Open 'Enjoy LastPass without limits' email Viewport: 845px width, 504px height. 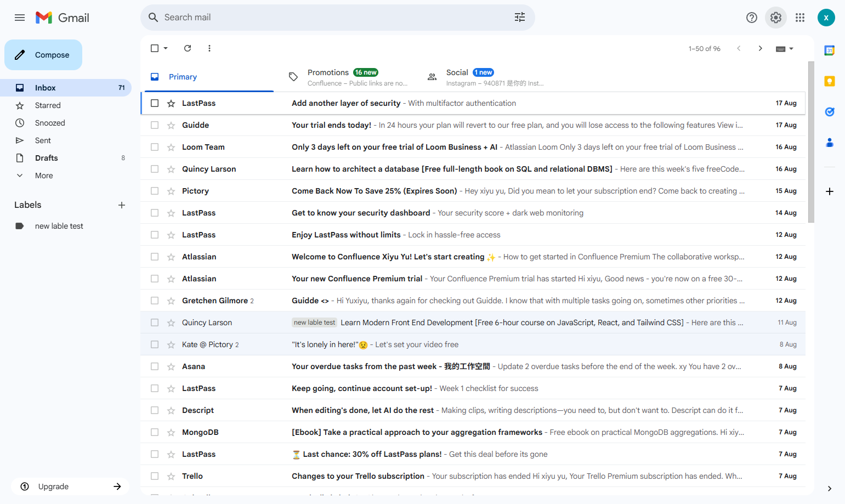click(473, 235)
